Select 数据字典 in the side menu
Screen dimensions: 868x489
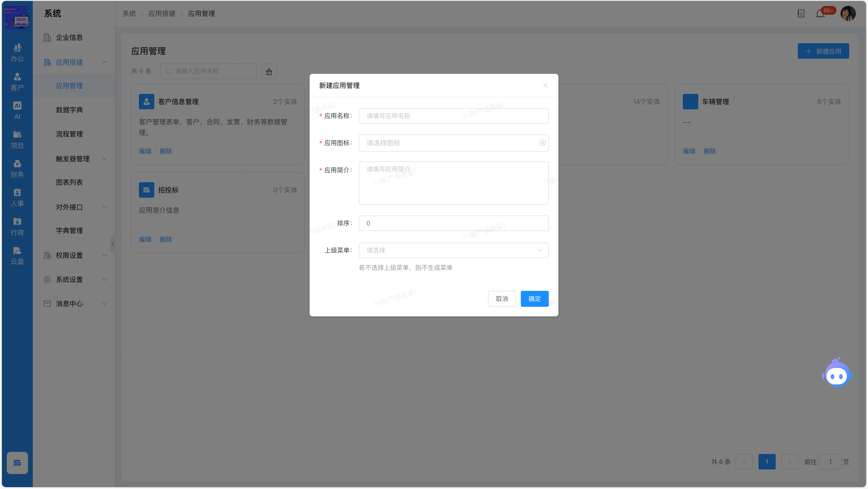(69, 110)
